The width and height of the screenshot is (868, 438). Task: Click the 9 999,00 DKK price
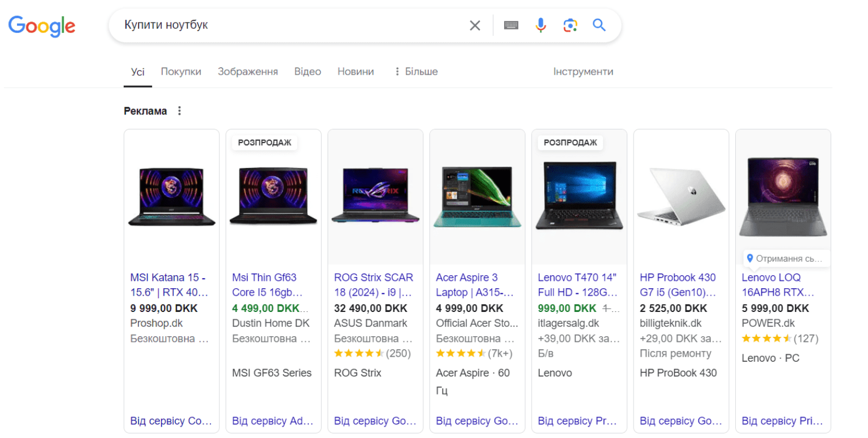coord(164,308)
